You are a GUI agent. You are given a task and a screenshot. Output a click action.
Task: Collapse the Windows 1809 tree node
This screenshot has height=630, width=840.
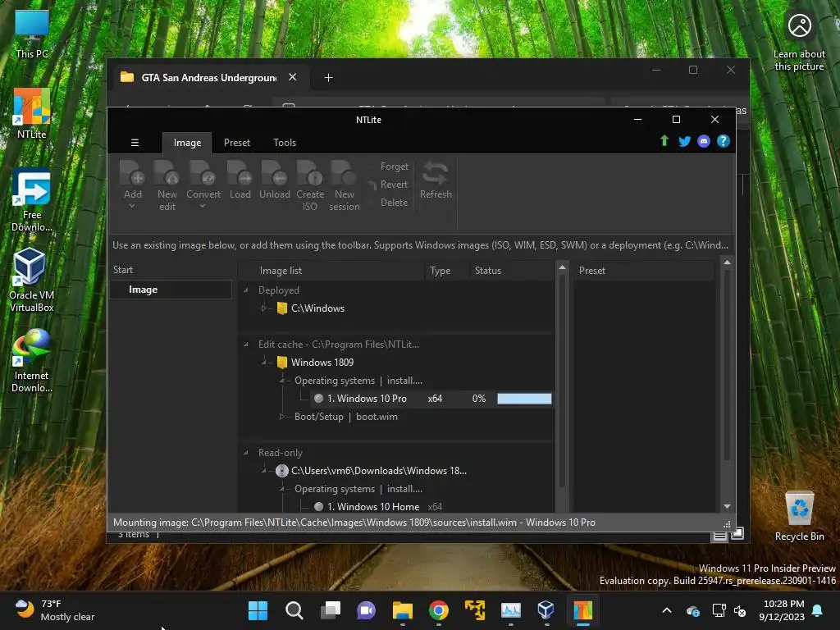click(x=264, y=362)
